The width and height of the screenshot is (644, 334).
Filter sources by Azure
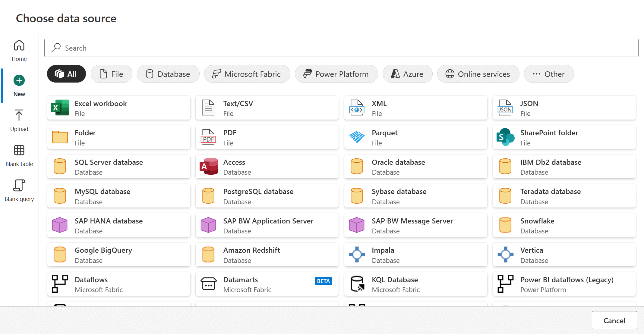click(407, 74)
